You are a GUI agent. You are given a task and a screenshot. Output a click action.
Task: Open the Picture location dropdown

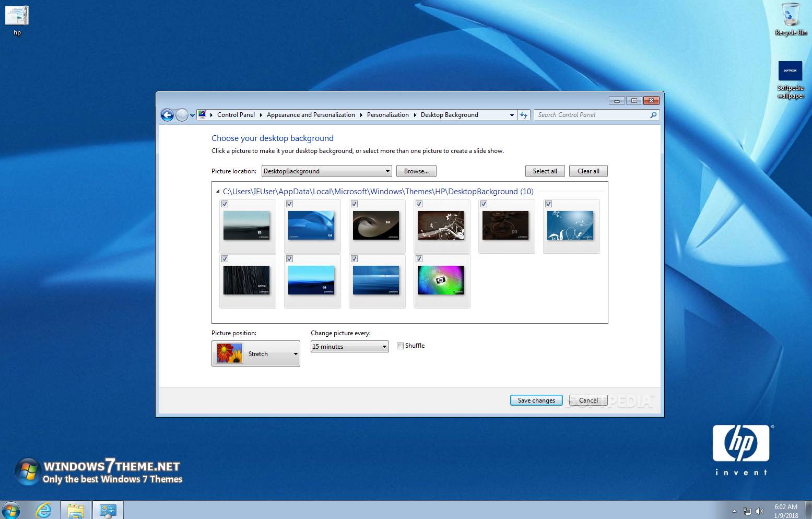tap(326, 171)
